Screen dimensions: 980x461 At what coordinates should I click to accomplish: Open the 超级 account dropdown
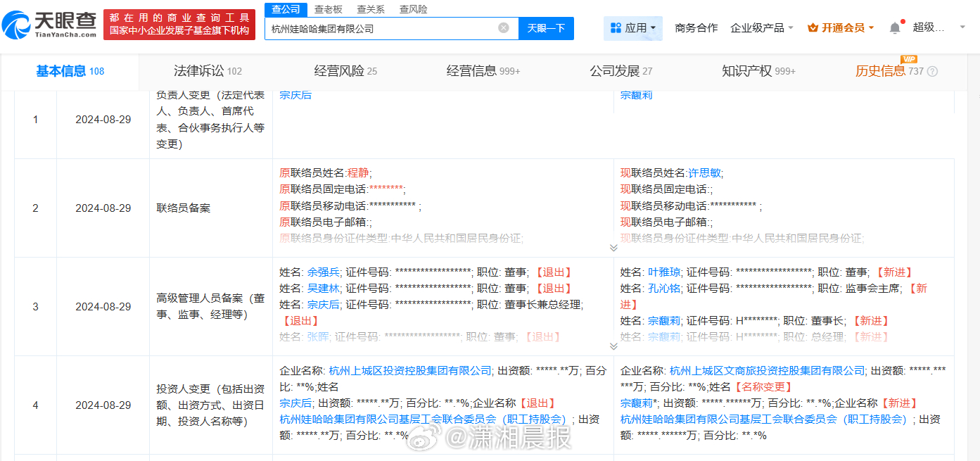939,28
